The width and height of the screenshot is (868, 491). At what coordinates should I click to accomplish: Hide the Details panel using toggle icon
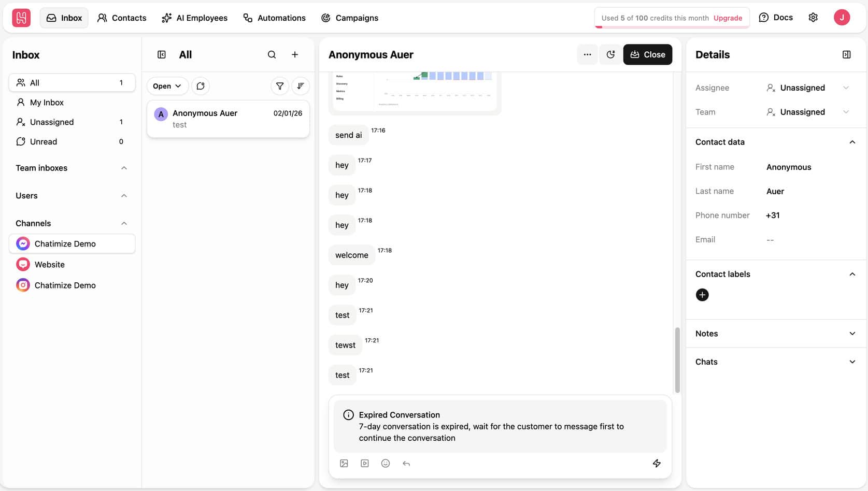(x=847, y=55)
